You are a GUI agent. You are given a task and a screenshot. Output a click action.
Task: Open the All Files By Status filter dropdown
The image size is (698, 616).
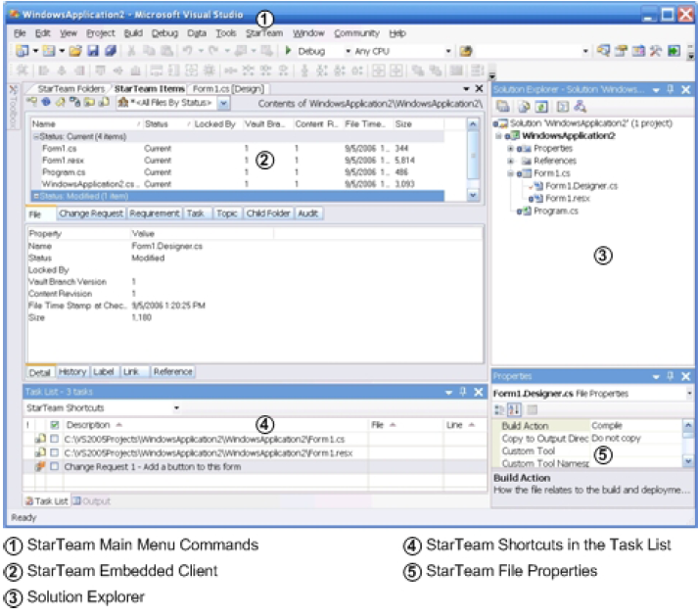(223, 104)
